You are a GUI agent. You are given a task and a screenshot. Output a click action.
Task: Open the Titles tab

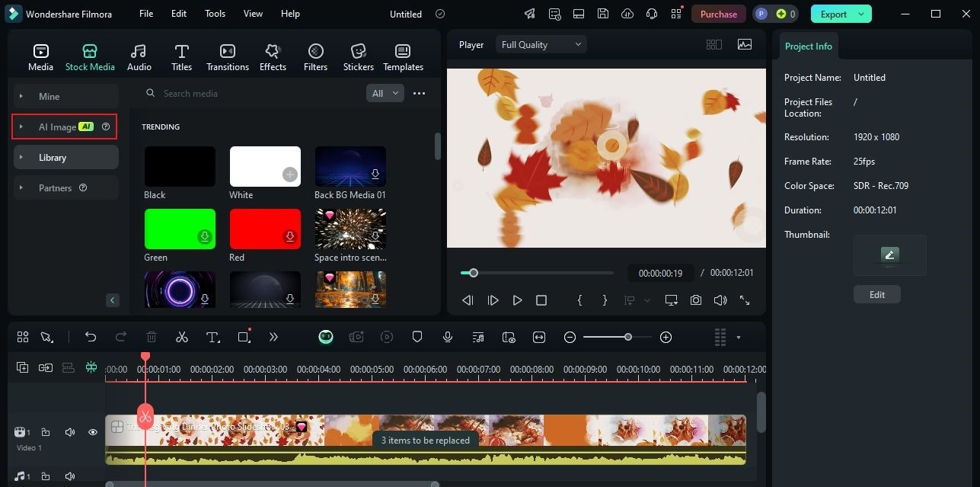coord(181,57)
